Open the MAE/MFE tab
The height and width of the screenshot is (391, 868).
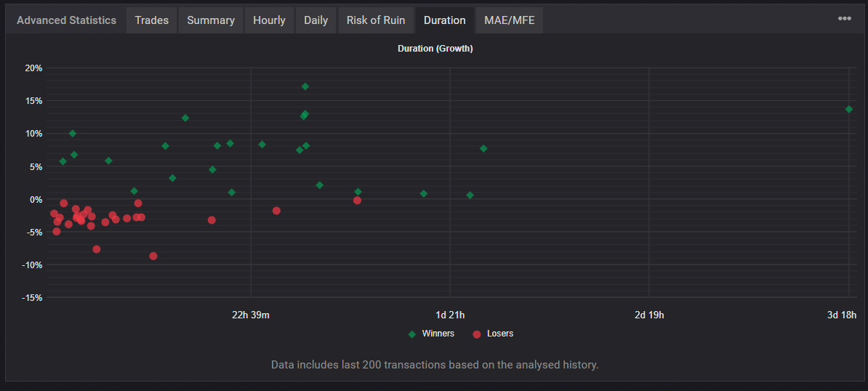click(510, 20)
